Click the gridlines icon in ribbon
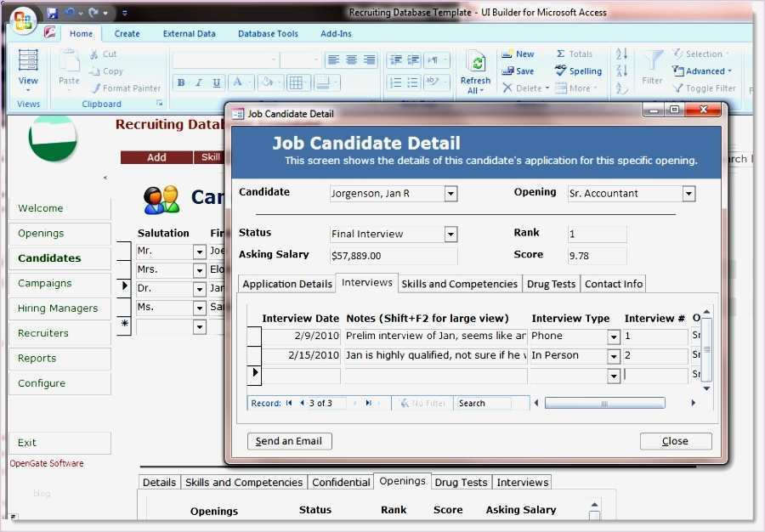 tap(296, 83)
